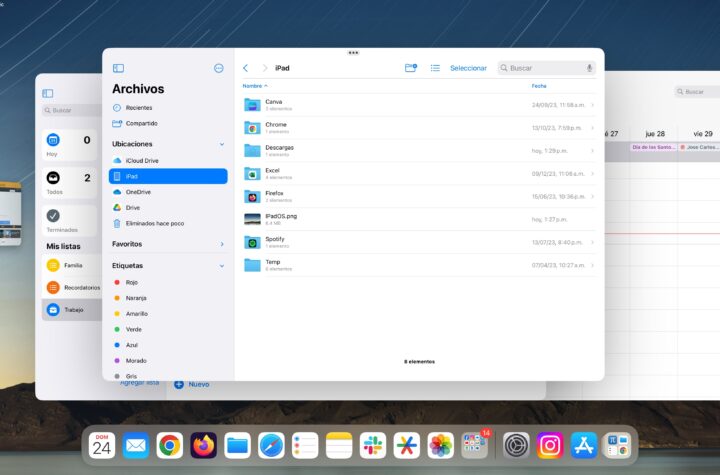The height and width of the screenshot is (475, 720).
Task: Tap the microphone icon in search
Action: [x=589, y=68]
